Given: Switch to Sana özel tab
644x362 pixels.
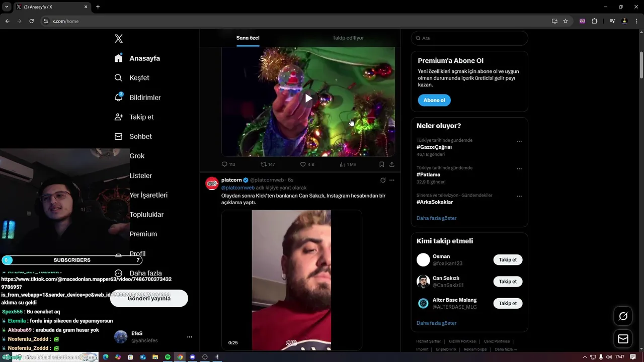Looking at the screenshot, I should [248, 38].
